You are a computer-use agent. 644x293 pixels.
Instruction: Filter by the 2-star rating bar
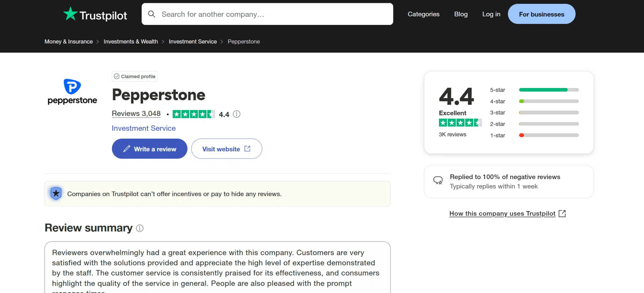pos(549,124)
